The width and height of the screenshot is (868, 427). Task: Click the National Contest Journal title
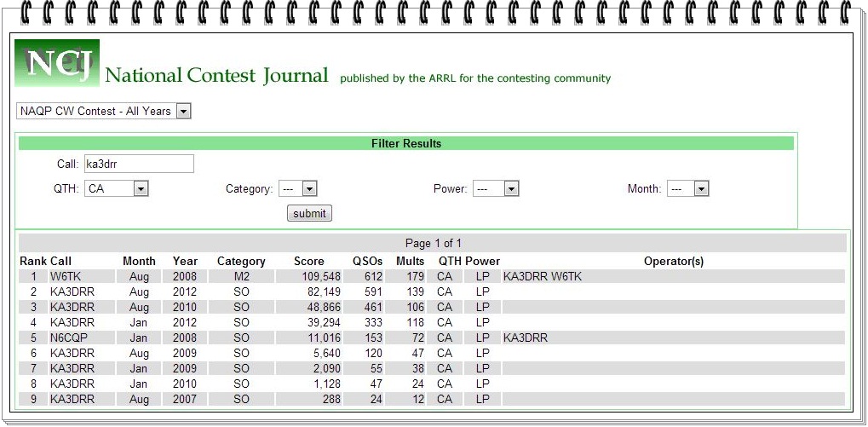click(x=216, y=75)
